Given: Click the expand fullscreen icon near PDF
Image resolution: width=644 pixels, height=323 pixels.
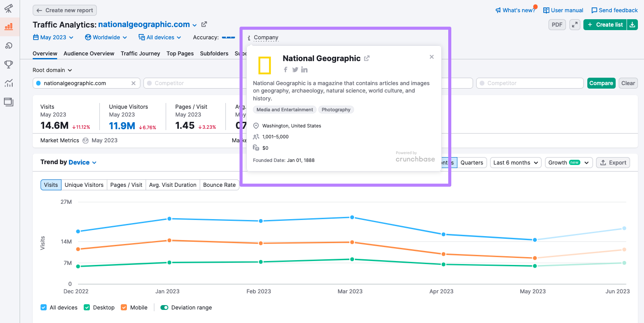Looking at the screenshot, I should pos(575,25).
